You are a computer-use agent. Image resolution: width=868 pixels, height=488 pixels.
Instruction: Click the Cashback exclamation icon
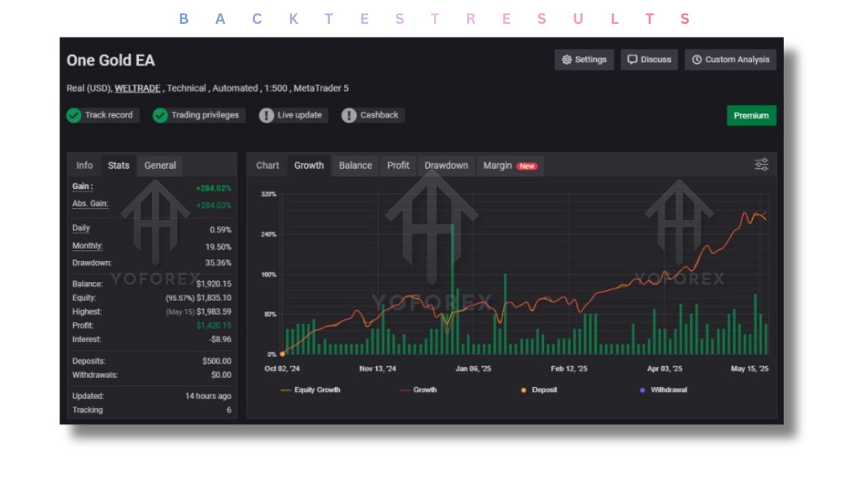point(349,115)
